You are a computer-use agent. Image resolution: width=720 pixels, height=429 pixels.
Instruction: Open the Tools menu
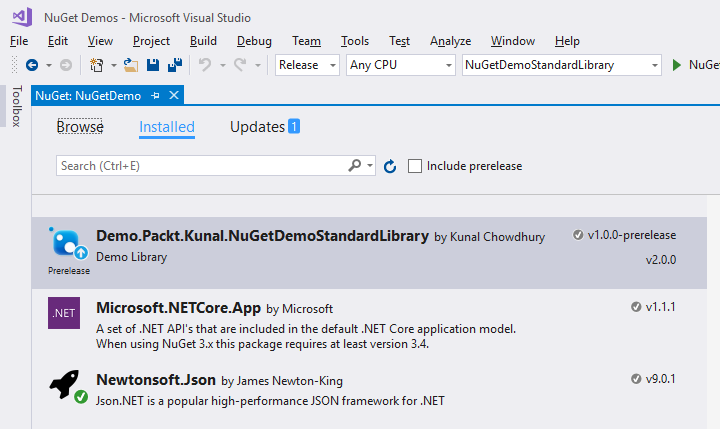[354, 41]
